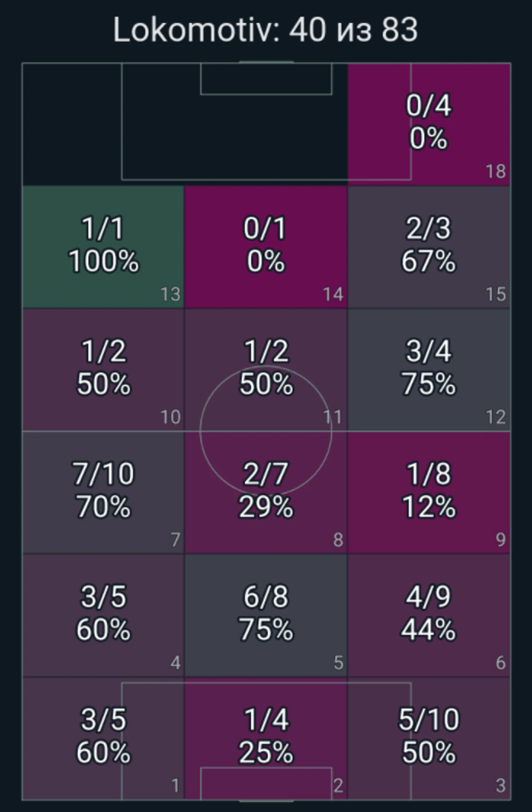
Task: Choose zone 15 with 2/3 67%
Action: click(x=429, y=247)
